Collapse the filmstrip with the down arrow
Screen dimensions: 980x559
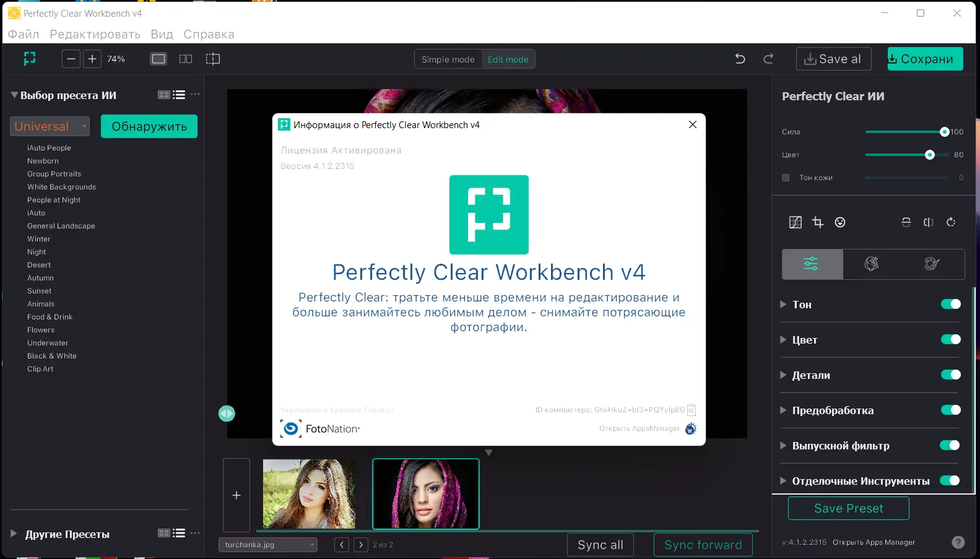pos(488,453)
